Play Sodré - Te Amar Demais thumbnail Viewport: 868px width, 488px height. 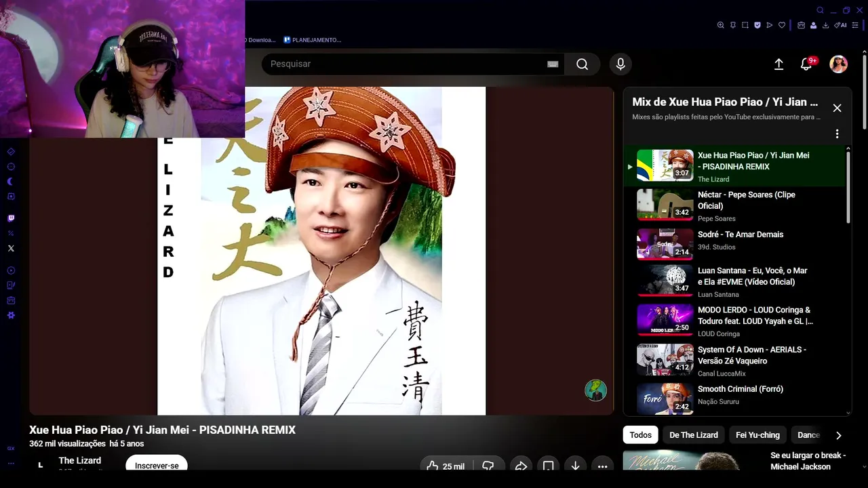pos(665,244)
